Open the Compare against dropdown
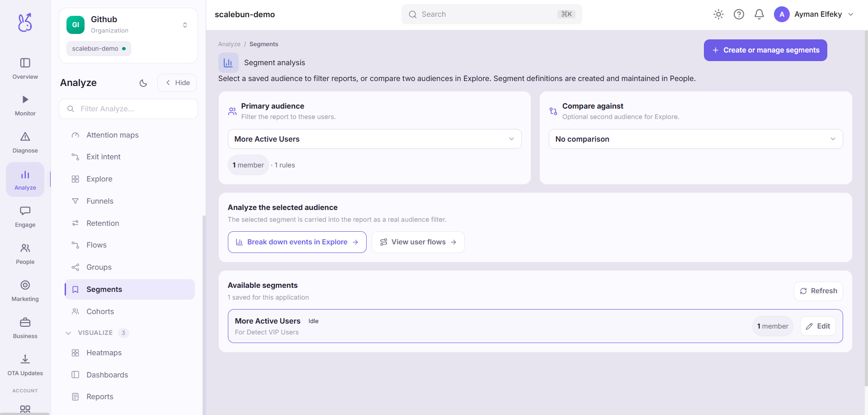This screenshot has height=415, width=868. 696,139
